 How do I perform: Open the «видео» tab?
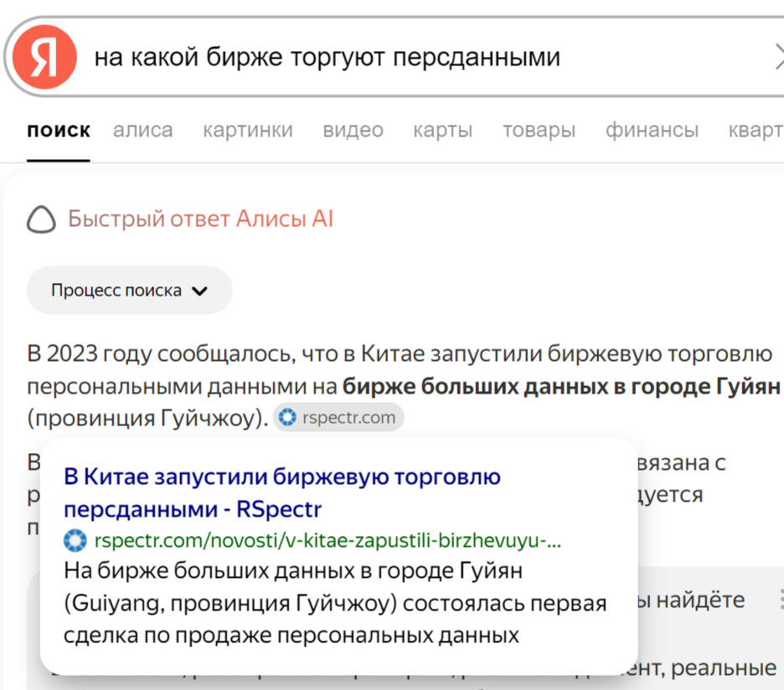click(x=353, y=130)
